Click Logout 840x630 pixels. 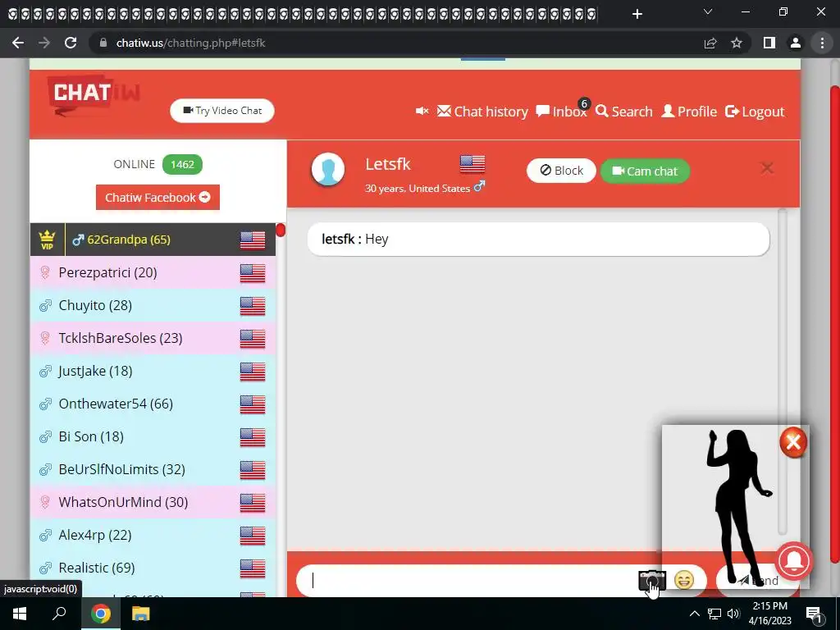[x=755, y=112]
